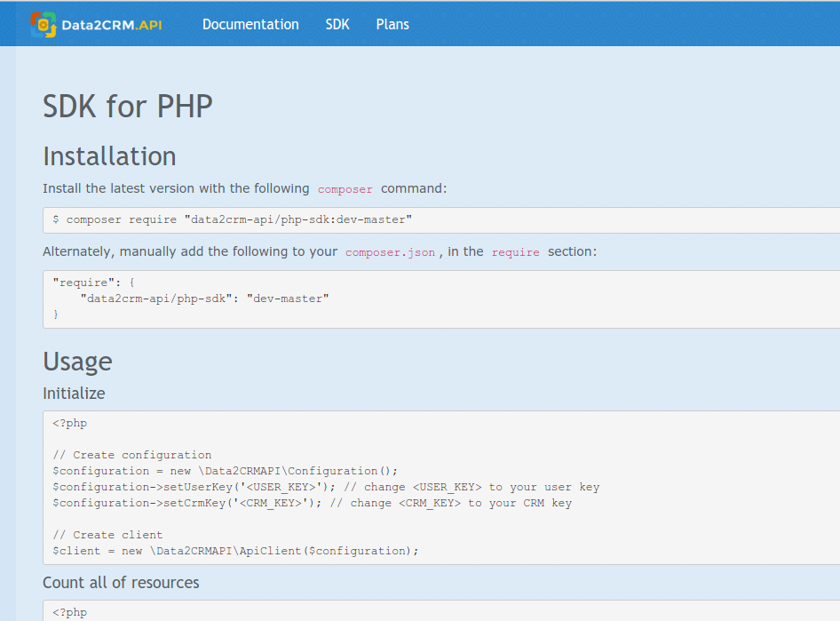Go to the SDK navigation item
The height and width of the screenshot is (621, 840).
337,25
